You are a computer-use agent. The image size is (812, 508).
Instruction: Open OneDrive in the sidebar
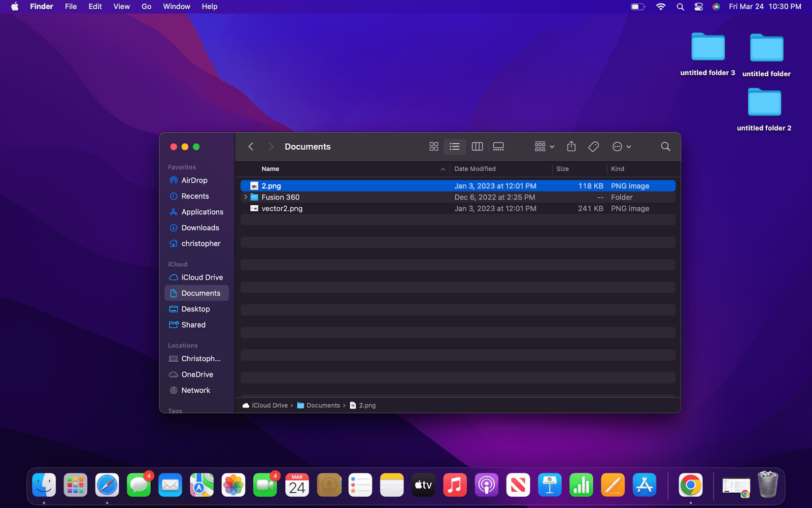[196, 374]
